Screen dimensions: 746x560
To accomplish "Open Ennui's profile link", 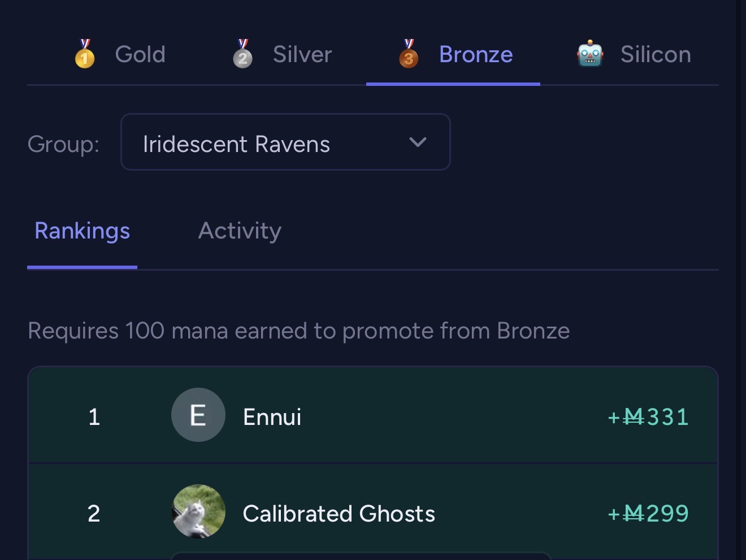I will [272, 417].
